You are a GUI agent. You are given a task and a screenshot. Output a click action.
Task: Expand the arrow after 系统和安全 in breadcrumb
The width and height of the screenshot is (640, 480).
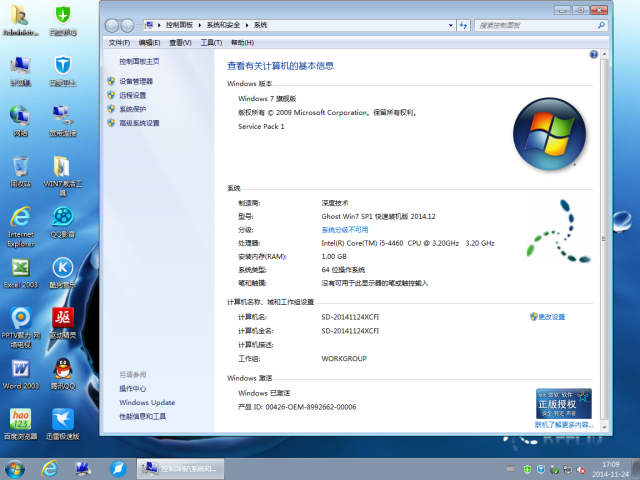pos(247,25)
